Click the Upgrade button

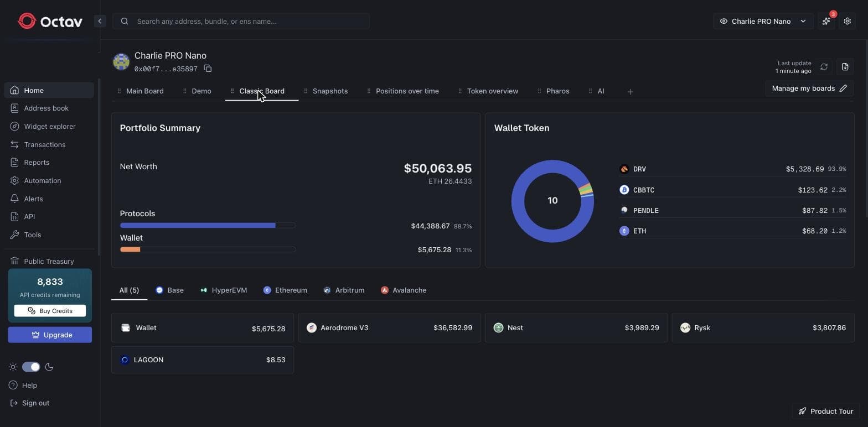click(x=50, y=335)
